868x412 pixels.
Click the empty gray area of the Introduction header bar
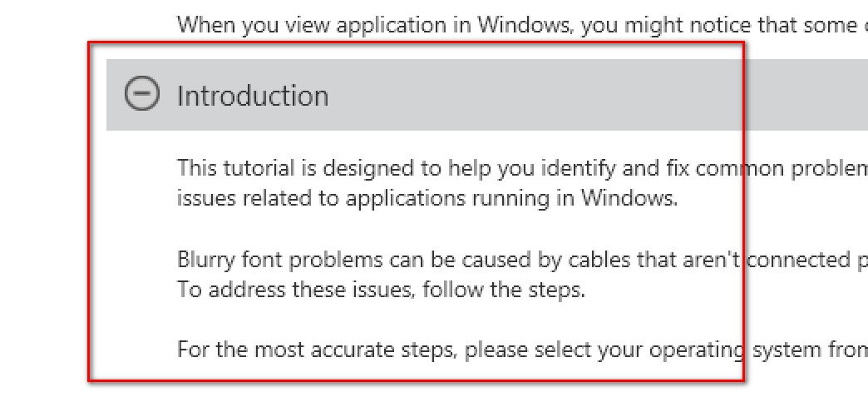point(532,95)
